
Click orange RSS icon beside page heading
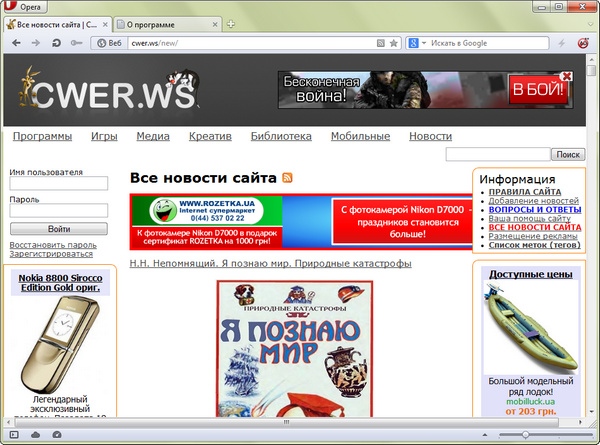click(x=287, y=177)
